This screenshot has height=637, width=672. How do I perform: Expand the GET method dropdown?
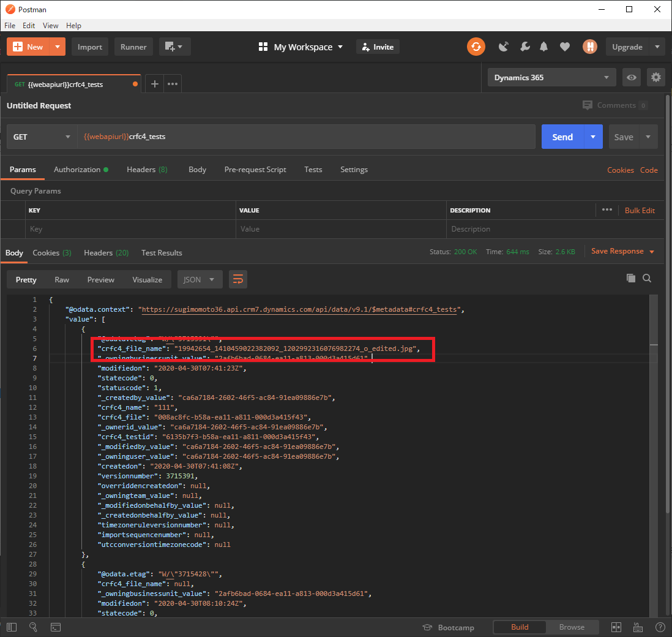click(x=42, y=137)
